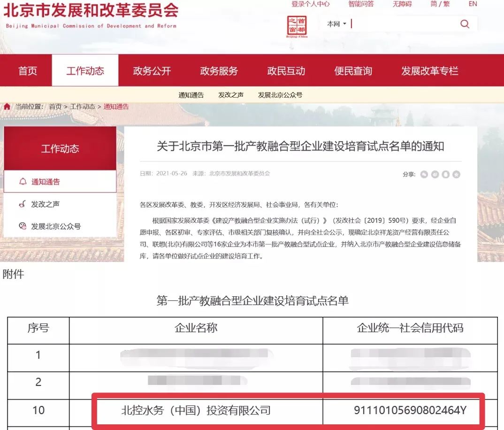The image size is (504, 430).
Task: Switch between 简/繁 Chinese characters
Action: [x=440, y=4]
